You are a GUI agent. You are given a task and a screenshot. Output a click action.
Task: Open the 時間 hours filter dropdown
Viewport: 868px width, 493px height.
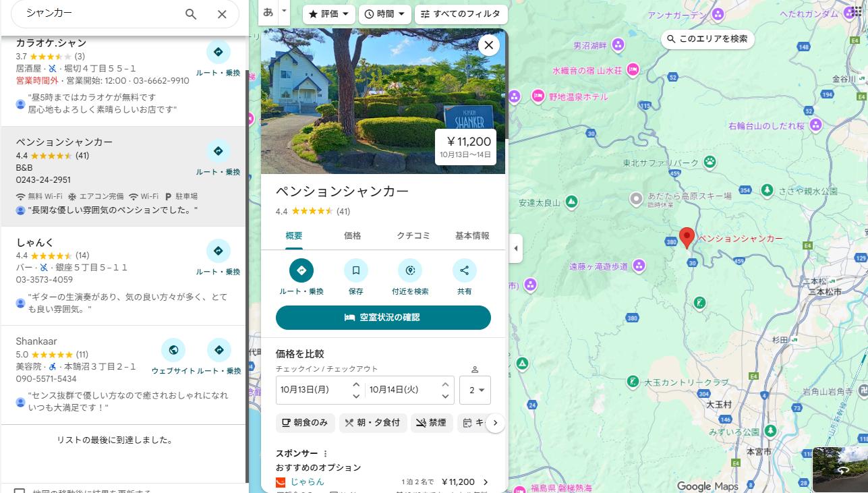coord(385,14)
